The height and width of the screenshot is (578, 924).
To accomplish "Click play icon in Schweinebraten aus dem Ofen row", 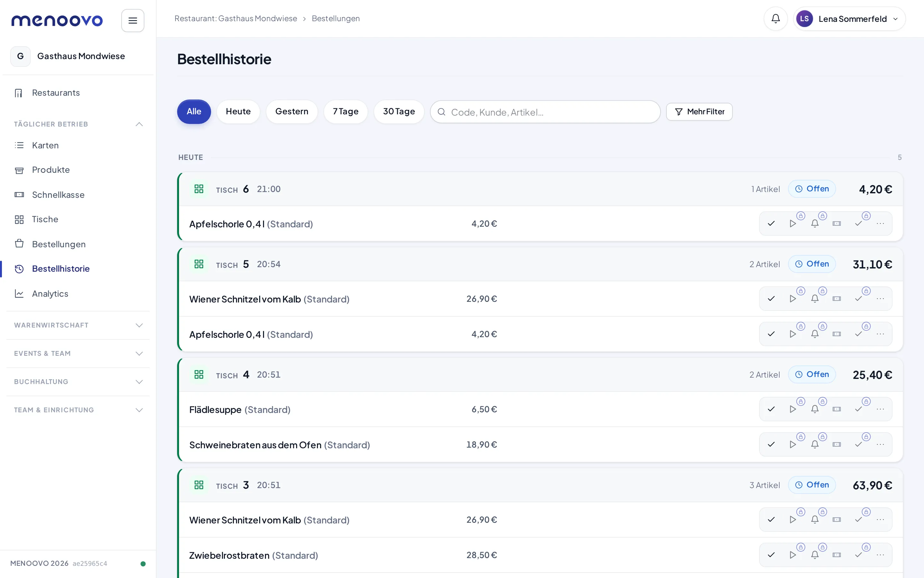I will pos(793,445).
